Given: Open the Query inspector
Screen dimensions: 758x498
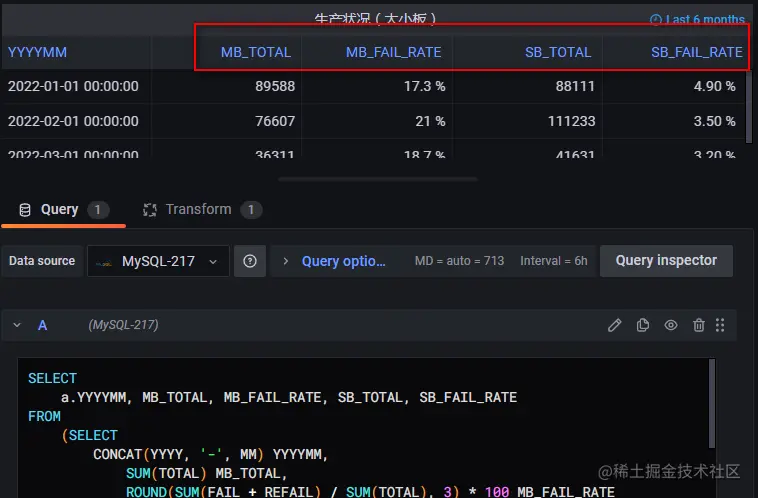Looking at the screenshot, I should tap(666, 261).
